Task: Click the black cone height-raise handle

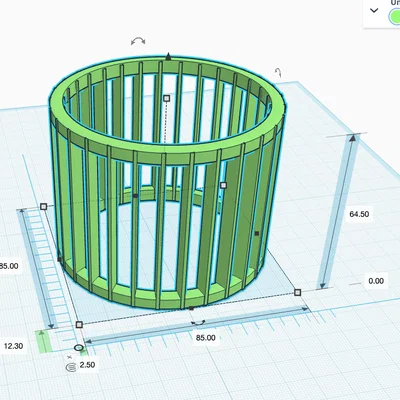Action: (x=169, y=56)
